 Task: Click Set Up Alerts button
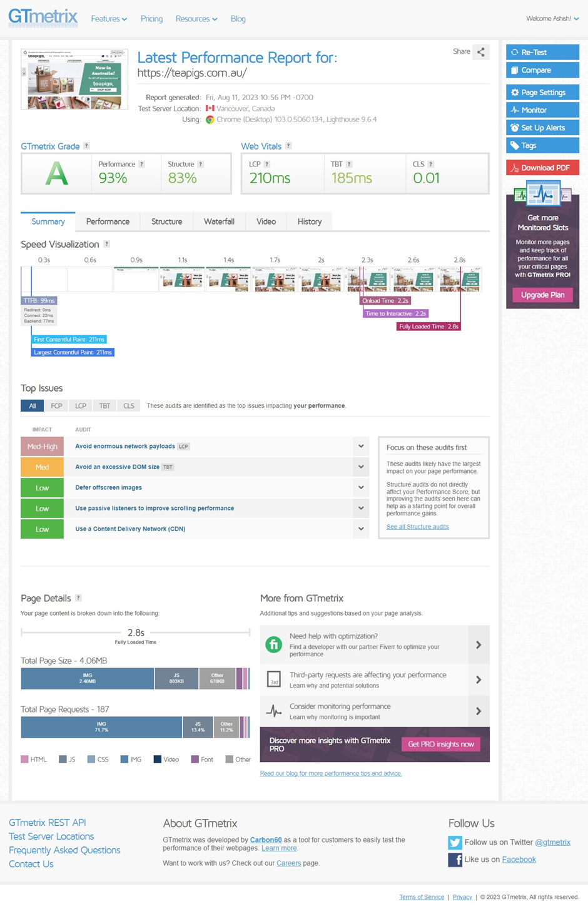[542, 128]
